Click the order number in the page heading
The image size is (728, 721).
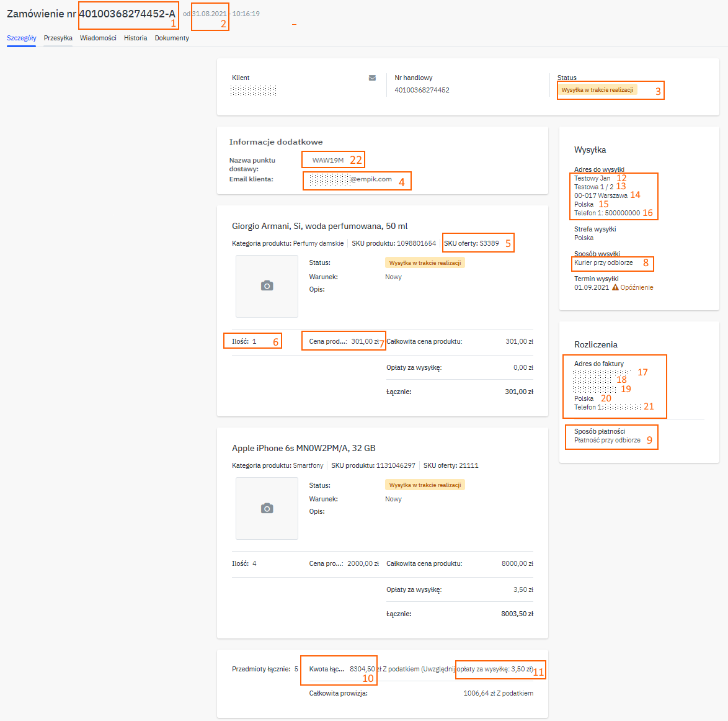(127, 14)
